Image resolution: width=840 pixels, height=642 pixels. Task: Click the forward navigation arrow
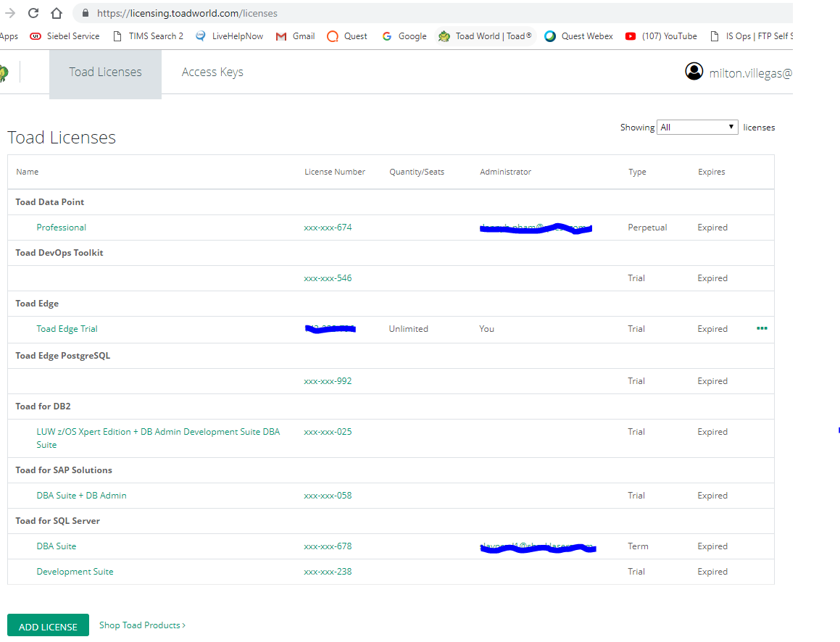9,13
